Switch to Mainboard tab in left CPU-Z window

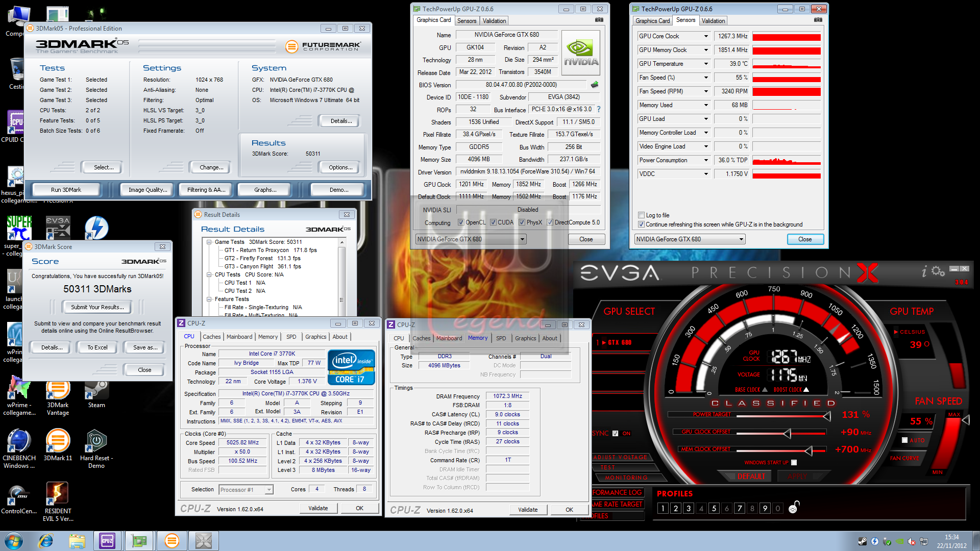(239, 337)
